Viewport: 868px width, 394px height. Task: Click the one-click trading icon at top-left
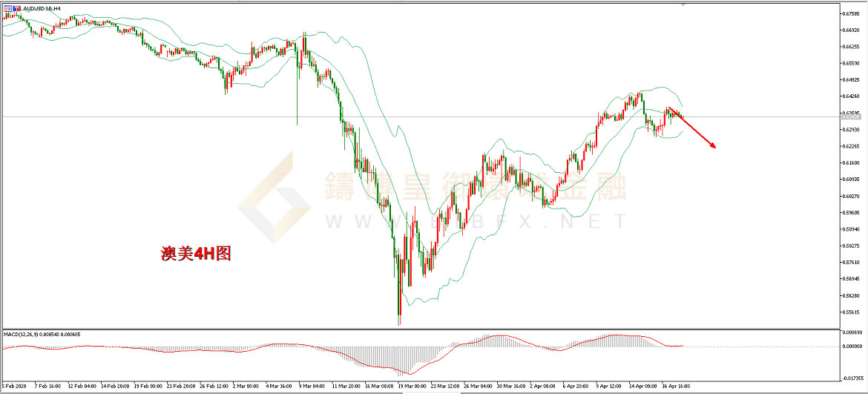coord(7,7)
